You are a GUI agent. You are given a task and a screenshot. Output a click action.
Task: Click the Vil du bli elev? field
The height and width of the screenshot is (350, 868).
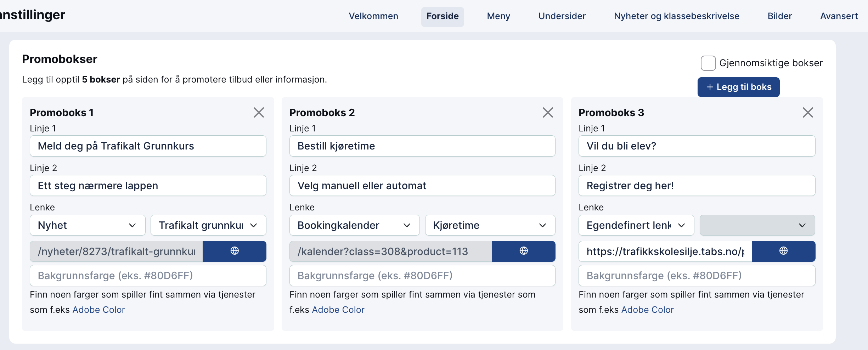pyautogui.click(x=697, y=146)
